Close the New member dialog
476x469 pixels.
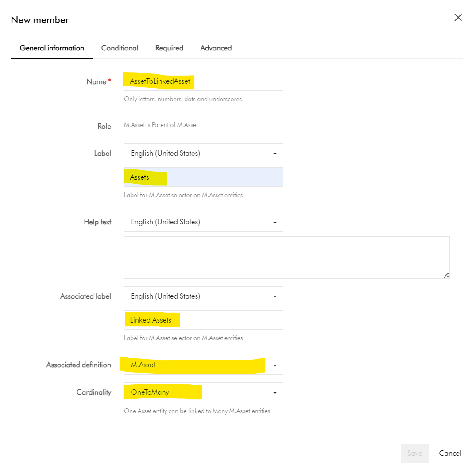(458, 18)
